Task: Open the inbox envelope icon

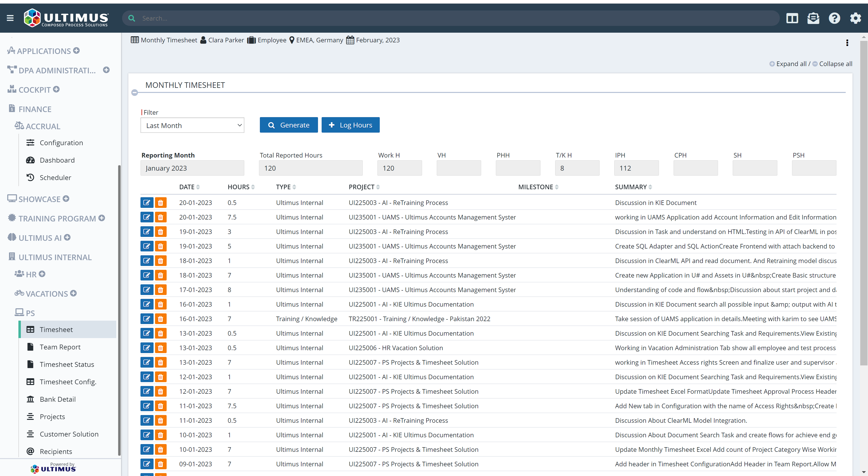Action: [813, 18]
